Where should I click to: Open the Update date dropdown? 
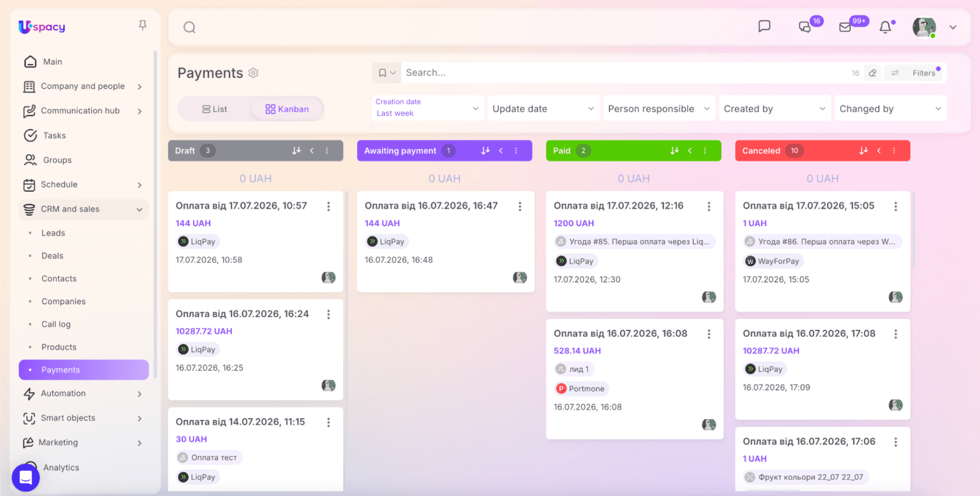pyautogui.click(x=543, y=108)
